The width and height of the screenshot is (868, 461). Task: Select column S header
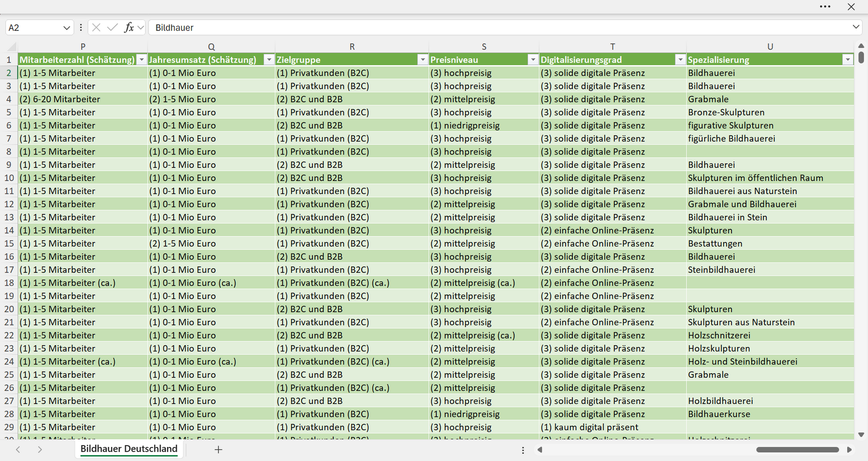[484, 47]
